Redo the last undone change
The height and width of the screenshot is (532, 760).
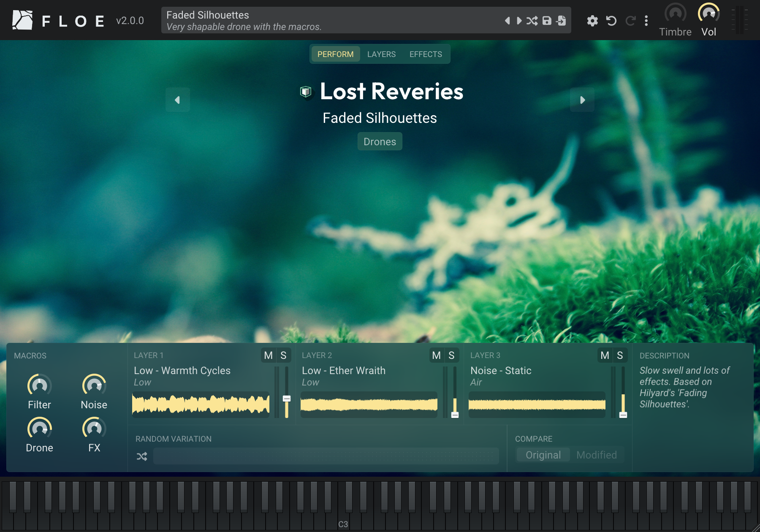pyautogui.click(x=630, y=21)
